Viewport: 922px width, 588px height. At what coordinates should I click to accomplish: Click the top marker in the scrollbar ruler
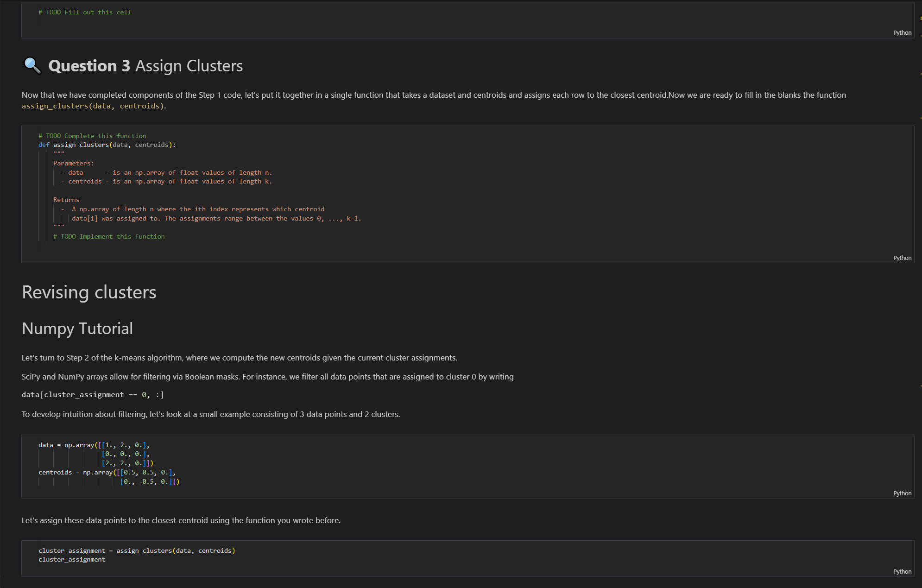[x=921, y=18]
